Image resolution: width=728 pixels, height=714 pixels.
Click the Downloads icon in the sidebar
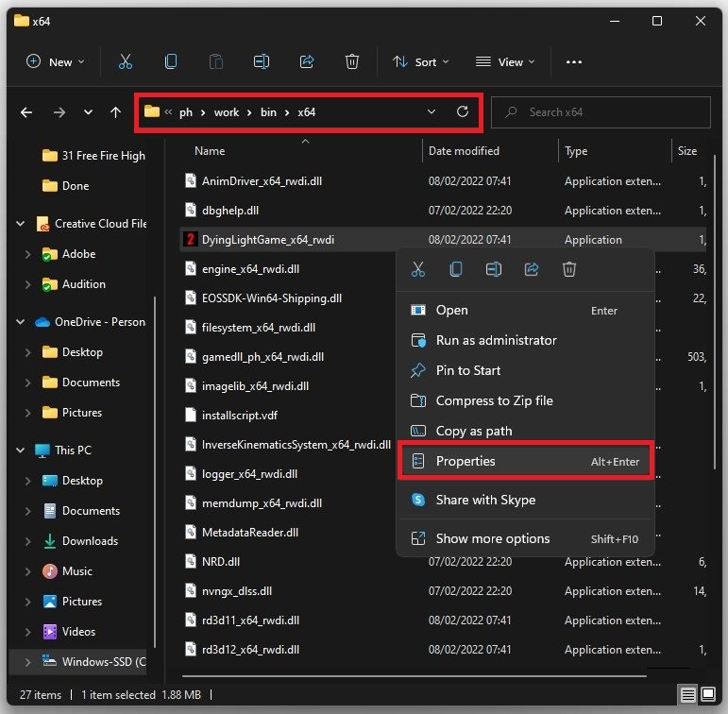50,541
